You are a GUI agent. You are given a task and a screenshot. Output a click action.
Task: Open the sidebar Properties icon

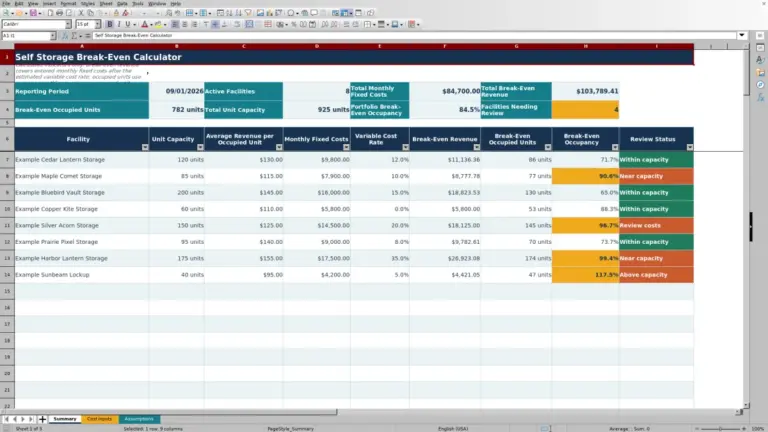click(x=760, y=48)
